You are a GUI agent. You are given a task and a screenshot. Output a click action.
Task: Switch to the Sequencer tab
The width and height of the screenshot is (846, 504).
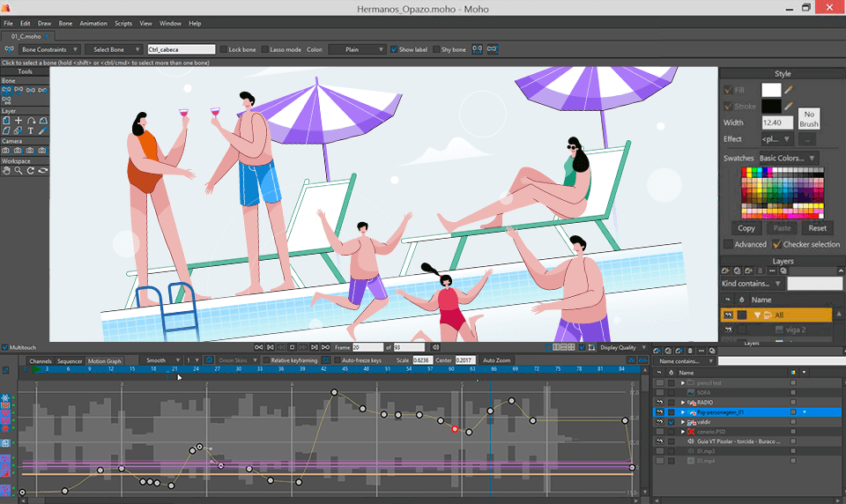coord(70,360)
